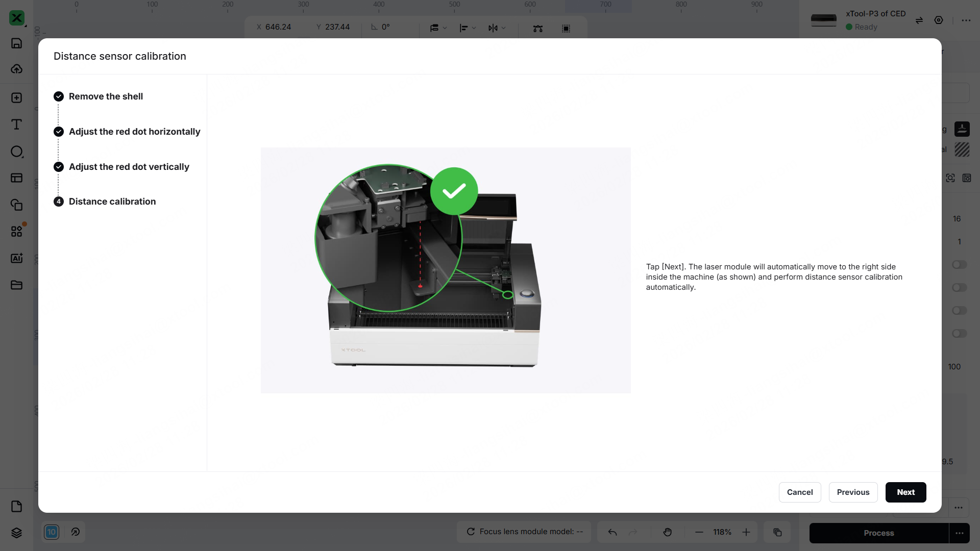Open the layout panel icon in sidebar

(x=17, y=178)
